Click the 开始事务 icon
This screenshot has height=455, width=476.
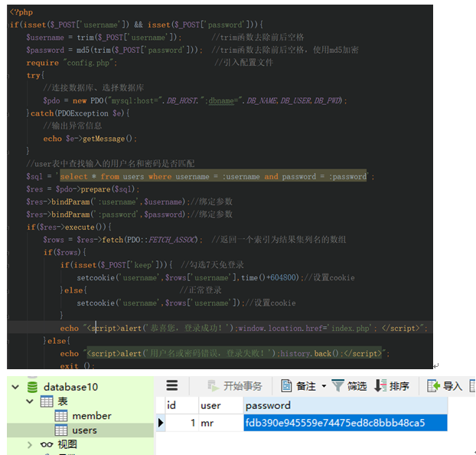(213, 386)
